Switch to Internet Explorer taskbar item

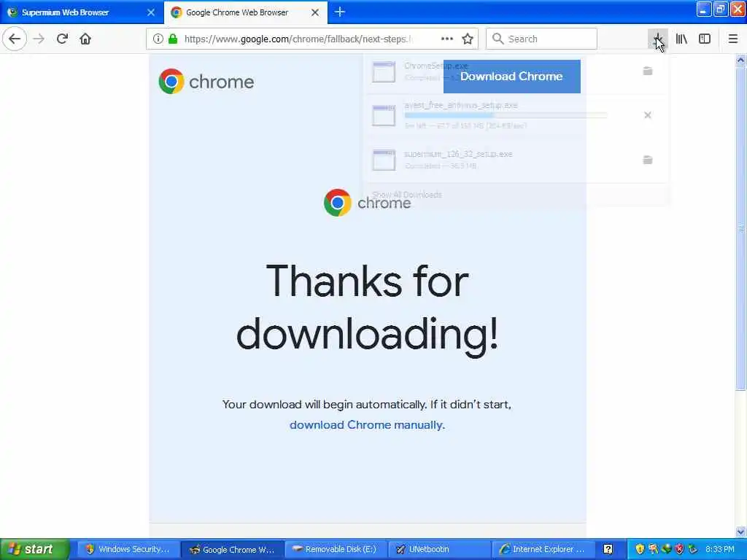point(543,549)
